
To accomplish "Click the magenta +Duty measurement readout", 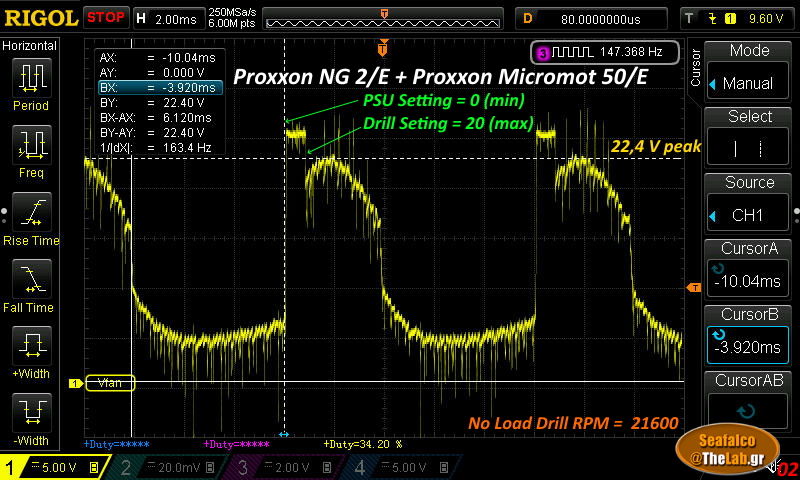I will coord(236,444).
